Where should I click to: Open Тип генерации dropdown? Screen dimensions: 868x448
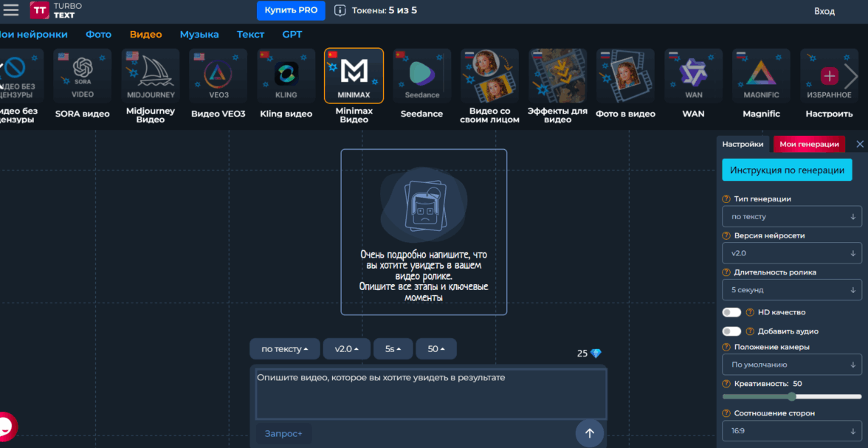pos(791,216)
